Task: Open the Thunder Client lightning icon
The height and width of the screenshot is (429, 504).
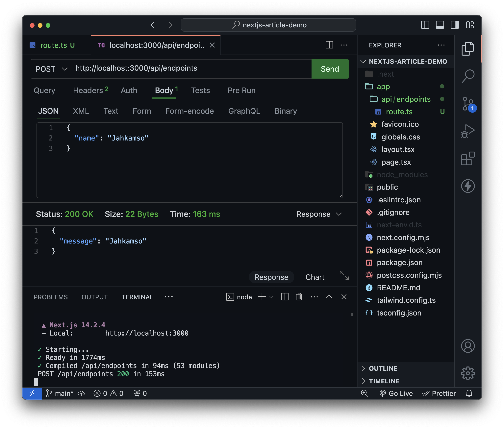Action: pyautogui.click(x=468, y=186)
